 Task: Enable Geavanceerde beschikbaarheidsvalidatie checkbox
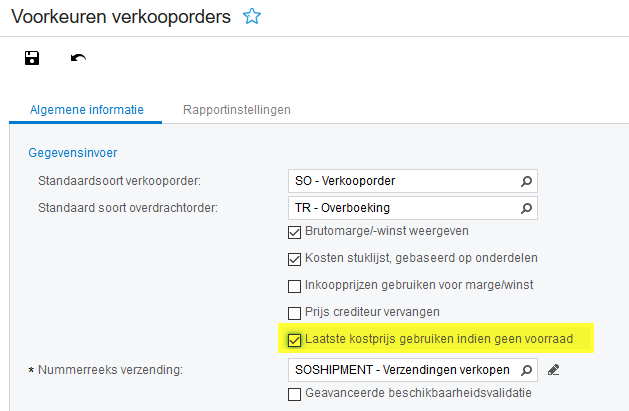click(x=295, y=394)
